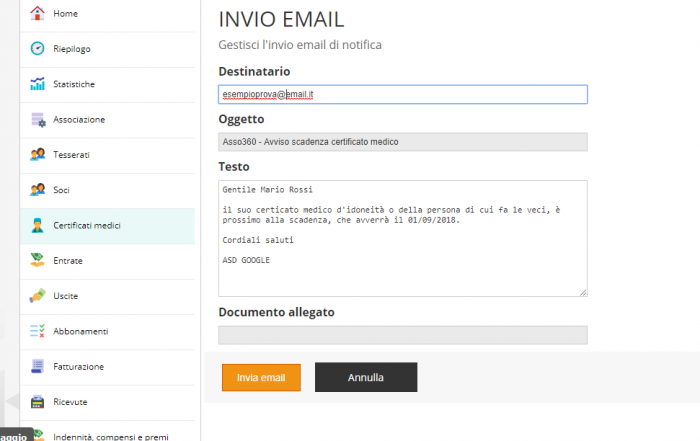Click the Riepilogo gauge icon

[x=38, y=48]
